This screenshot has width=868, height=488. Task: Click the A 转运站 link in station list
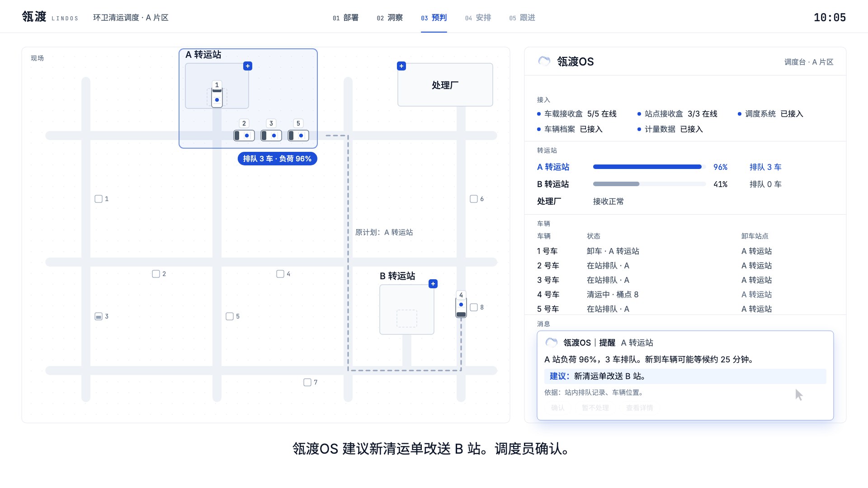click(553, 167)
